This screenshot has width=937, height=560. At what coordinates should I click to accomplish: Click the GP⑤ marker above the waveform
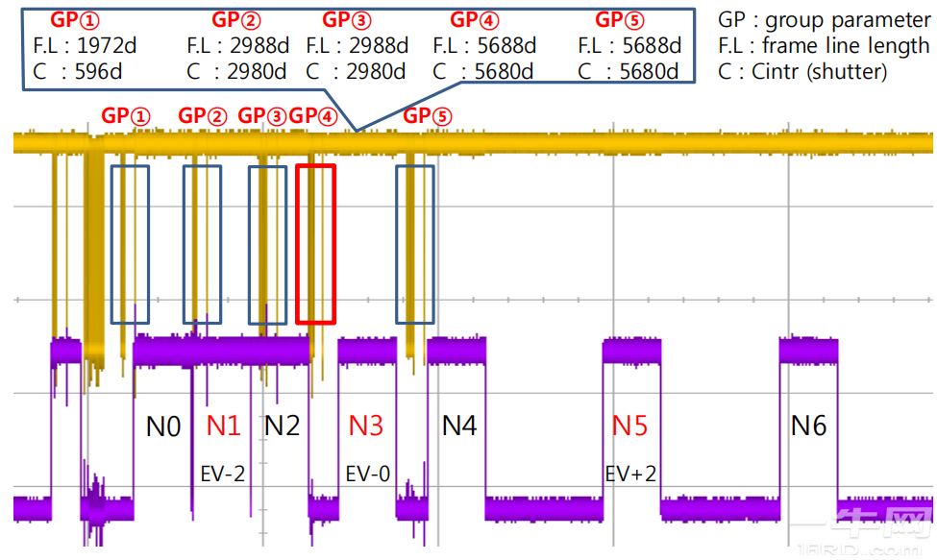coord(428,116)
